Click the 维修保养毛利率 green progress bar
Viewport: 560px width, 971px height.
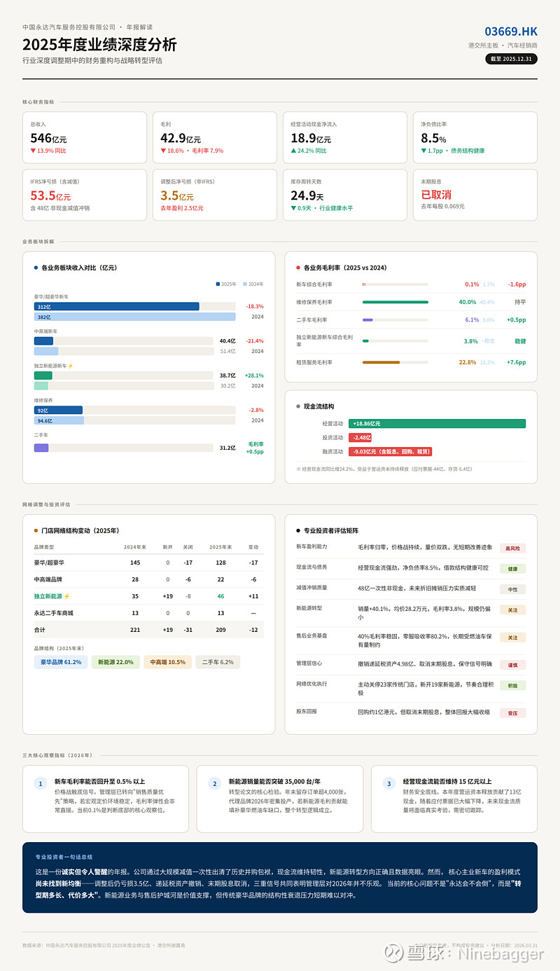pos(395,302)
